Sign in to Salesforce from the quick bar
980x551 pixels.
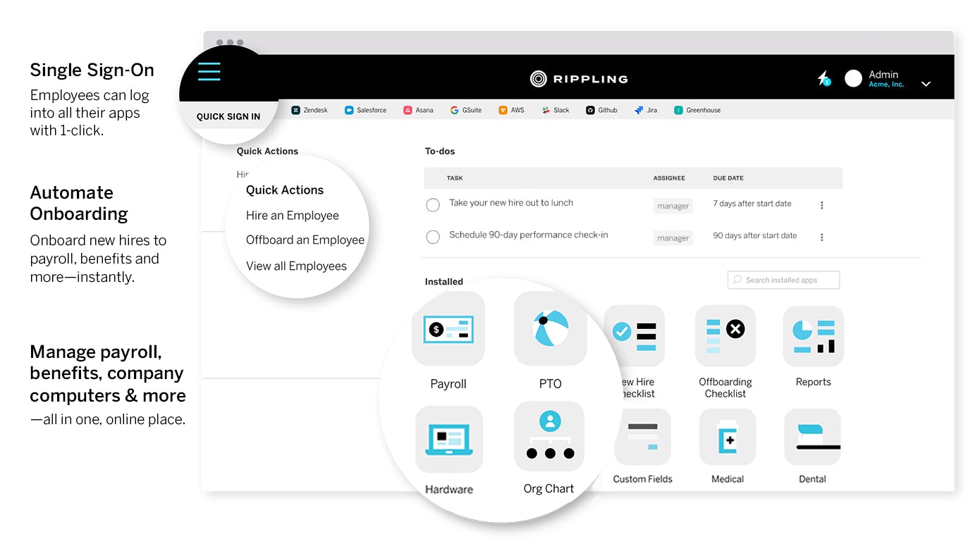365,110
